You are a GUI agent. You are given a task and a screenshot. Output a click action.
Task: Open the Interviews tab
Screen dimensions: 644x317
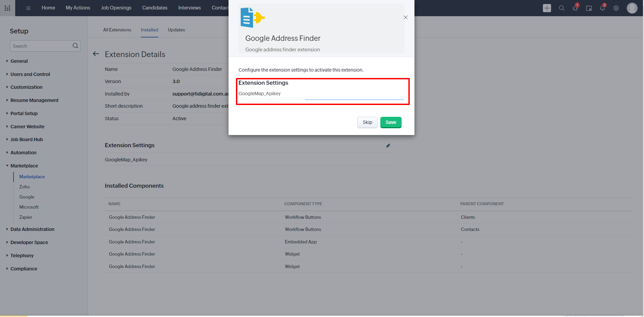pyautogui.click(x=190, y=8)
